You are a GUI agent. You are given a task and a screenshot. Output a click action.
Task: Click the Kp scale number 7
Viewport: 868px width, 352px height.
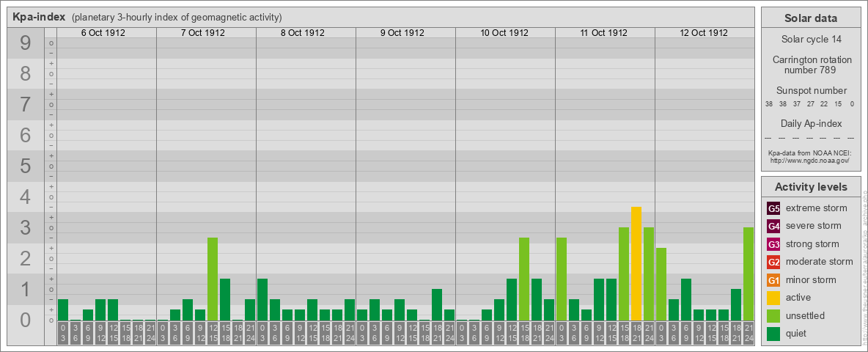[x=25, y=105]
